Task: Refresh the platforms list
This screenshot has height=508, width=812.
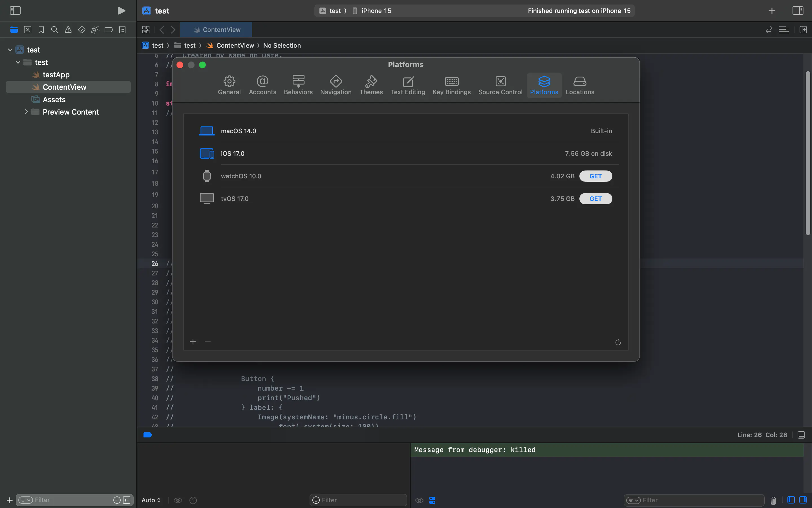Action: point(618,342)
